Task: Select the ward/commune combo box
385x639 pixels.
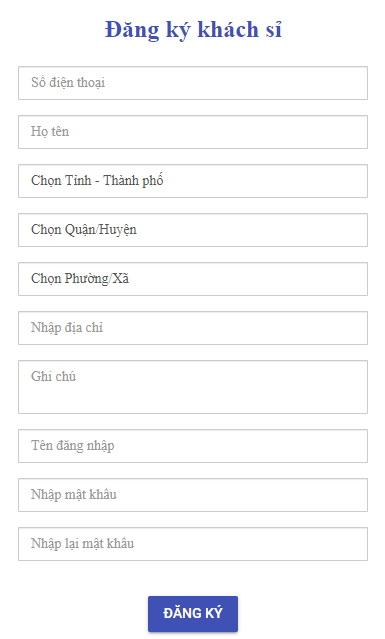Action: coord(193,279)
